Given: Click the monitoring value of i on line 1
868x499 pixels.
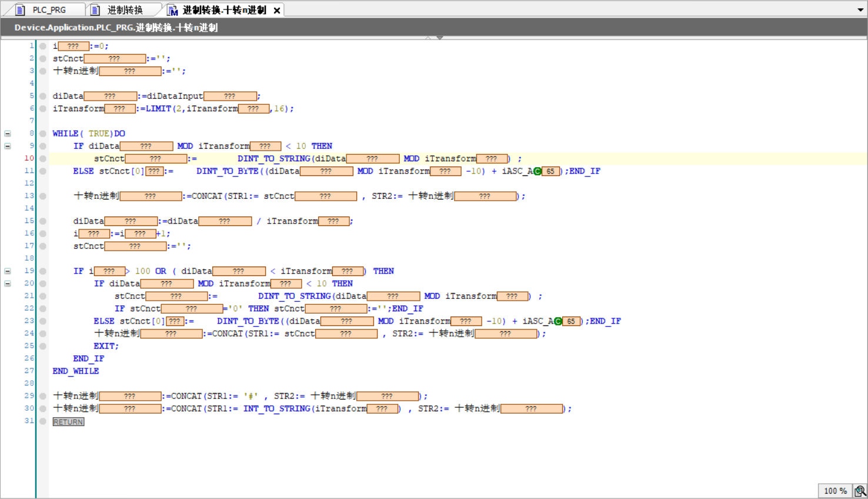Looking at the screenshot, I should coord(74,46).
